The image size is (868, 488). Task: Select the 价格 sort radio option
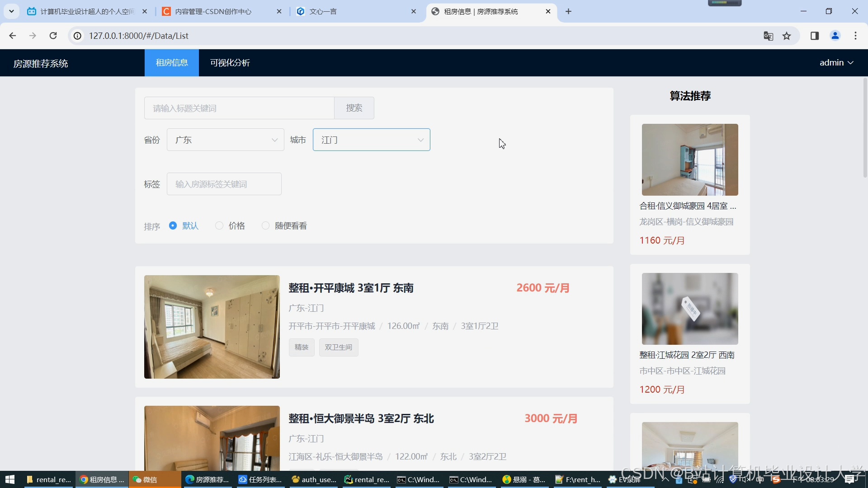tap(219, 225)
